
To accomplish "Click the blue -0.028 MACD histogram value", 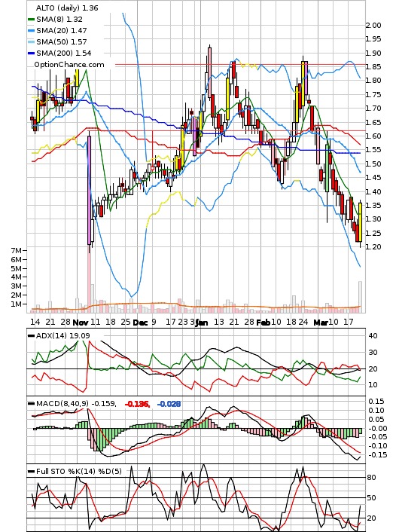I will click(x=169, y=404).
